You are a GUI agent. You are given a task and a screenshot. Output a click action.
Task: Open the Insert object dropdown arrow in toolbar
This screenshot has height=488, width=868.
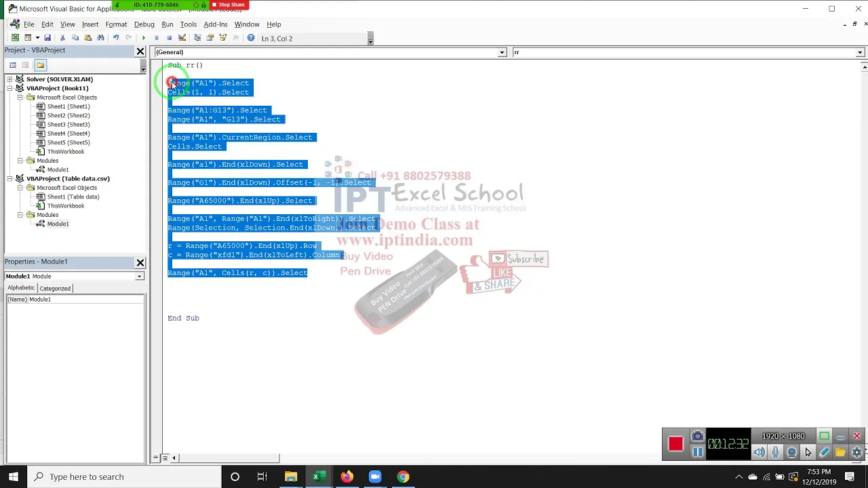(x=37, y=38)
